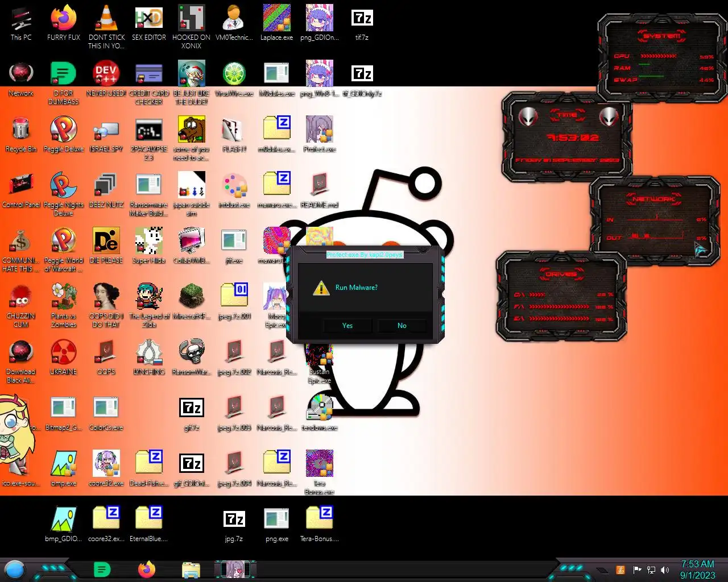Select the Control Panel icon
728x582 pixels.
tap(21, 190)
